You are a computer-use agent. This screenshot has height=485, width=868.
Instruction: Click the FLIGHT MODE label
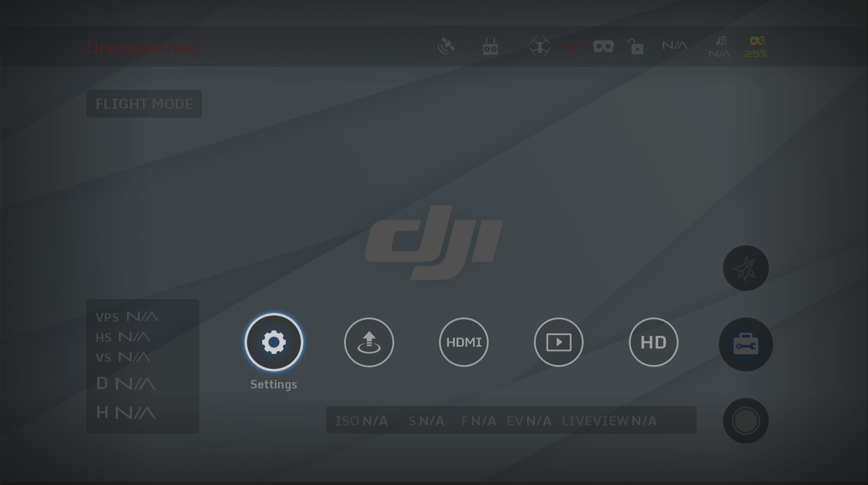coord(144,104)
